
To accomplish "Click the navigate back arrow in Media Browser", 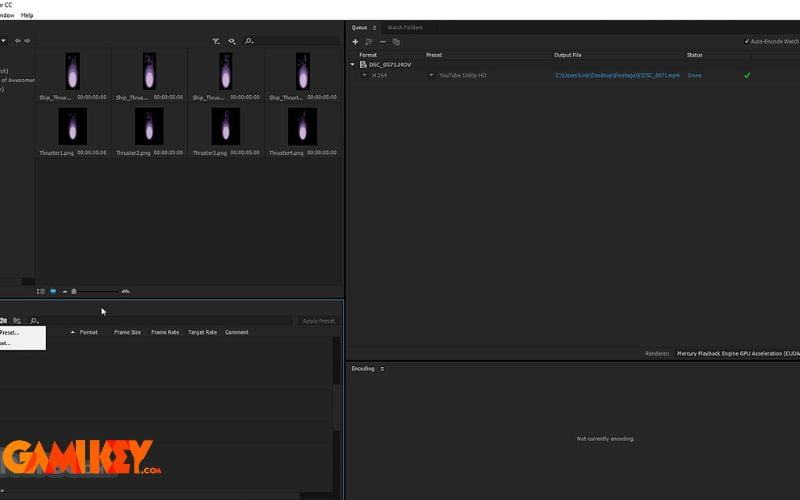I will pos(17,41).
